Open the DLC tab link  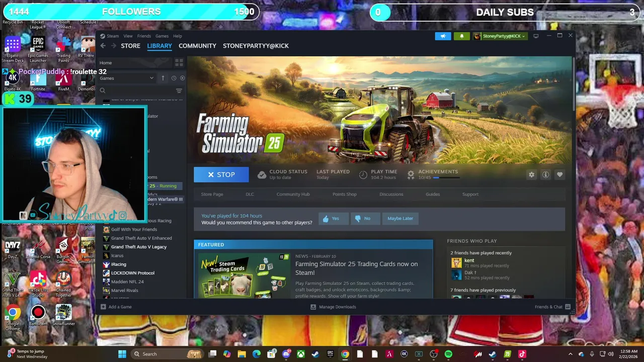250,194
